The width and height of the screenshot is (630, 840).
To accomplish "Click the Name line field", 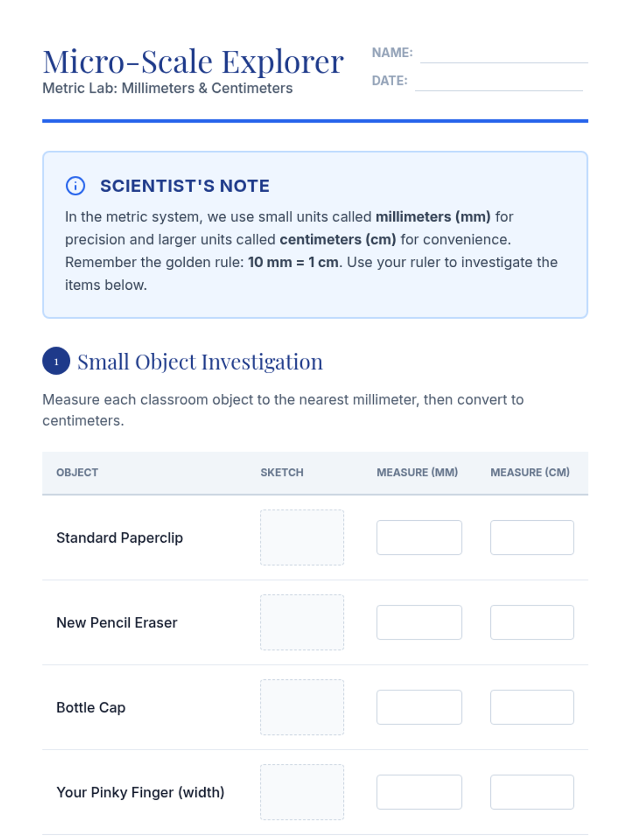I will coord(504,54).
